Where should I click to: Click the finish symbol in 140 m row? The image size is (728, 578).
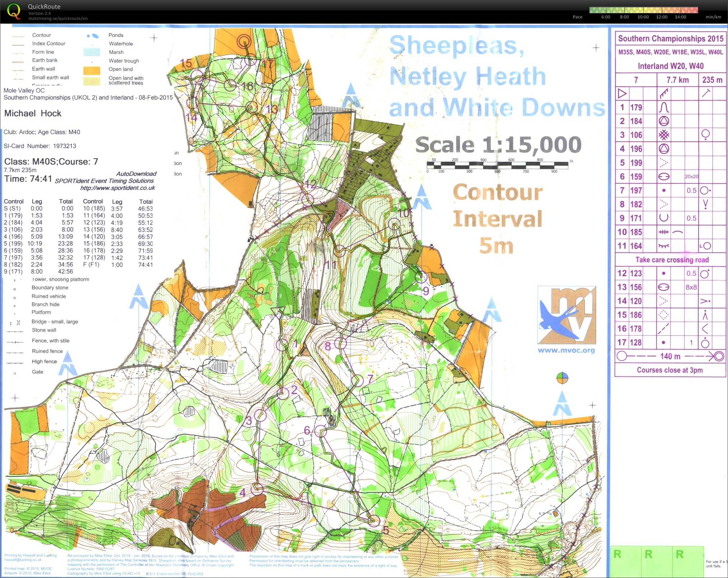click(719, 356)
